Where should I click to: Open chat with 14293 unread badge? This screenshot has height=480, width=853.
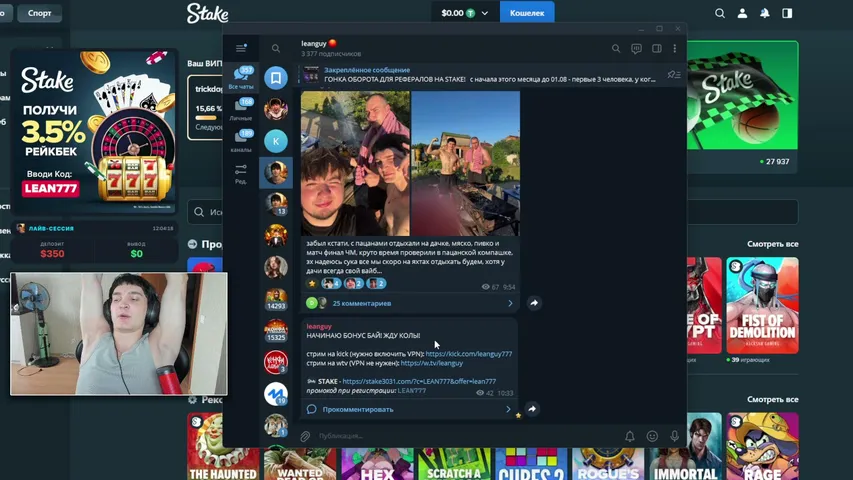coord(276,299)
